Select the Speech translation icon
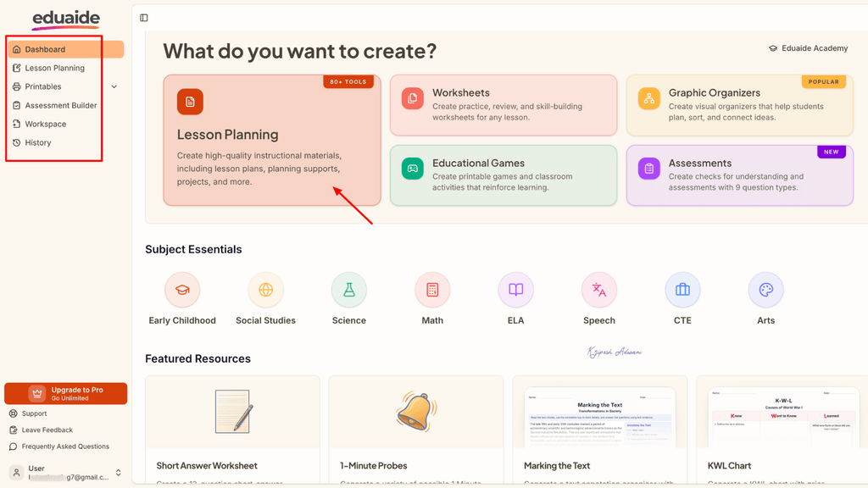The width and height of the screenshot is (868, 488). (x=599, y=290)
